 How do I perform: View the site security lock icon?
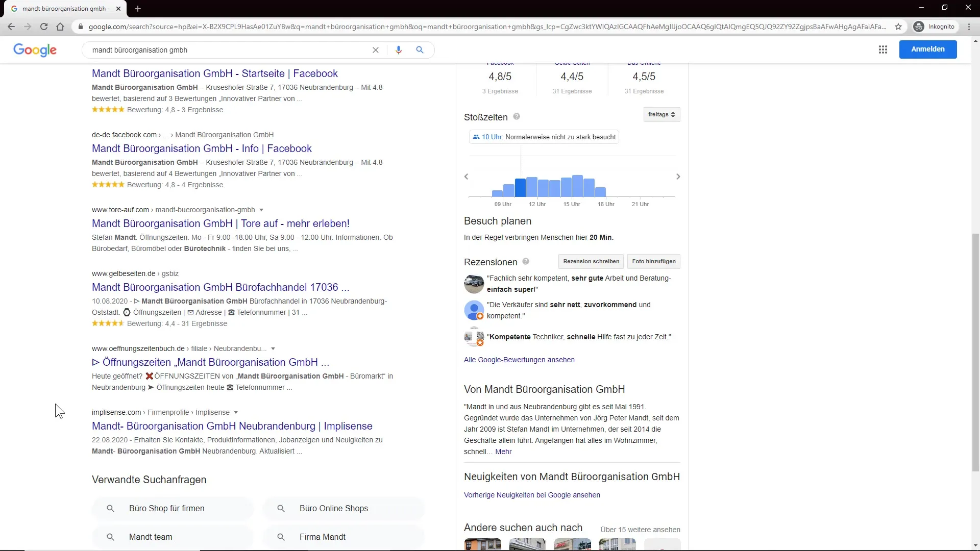pos(80,27)
